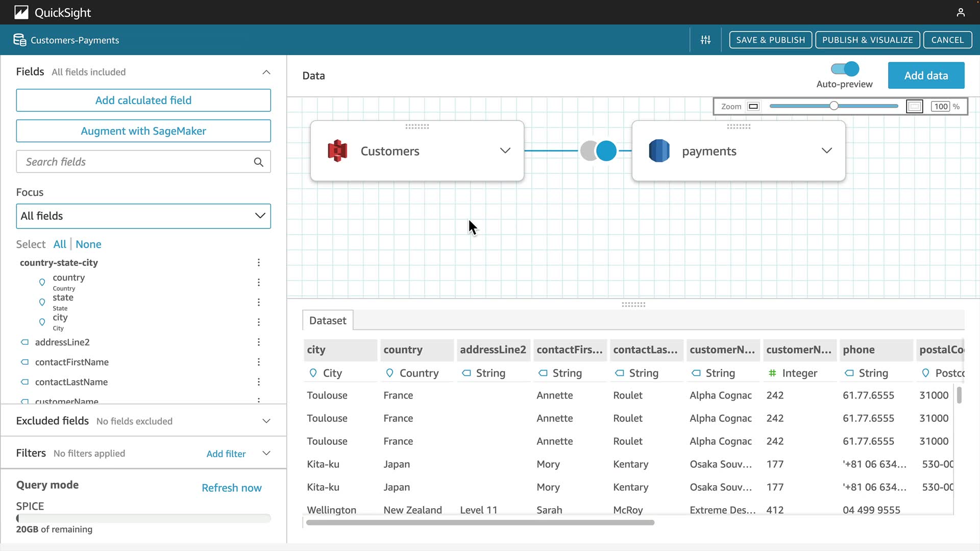Open options menu for addressLine2 field

[x=259, y=342]
